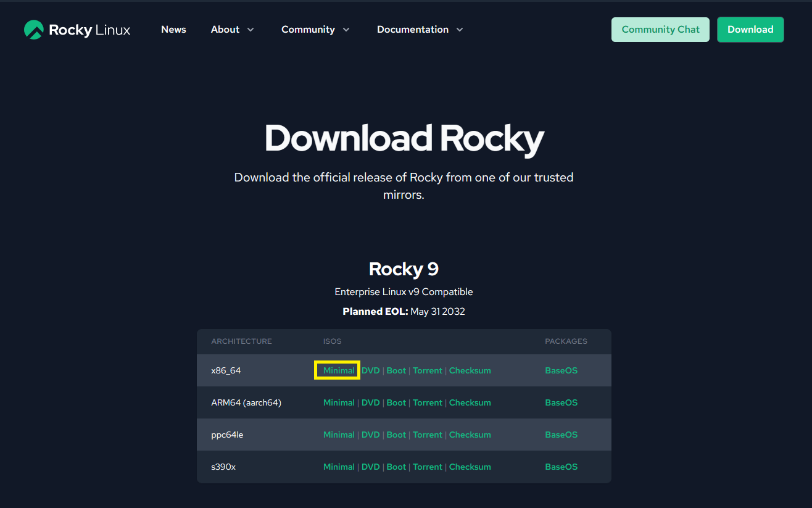Download the ppc64le DVD ISO

tap(371, 435)
